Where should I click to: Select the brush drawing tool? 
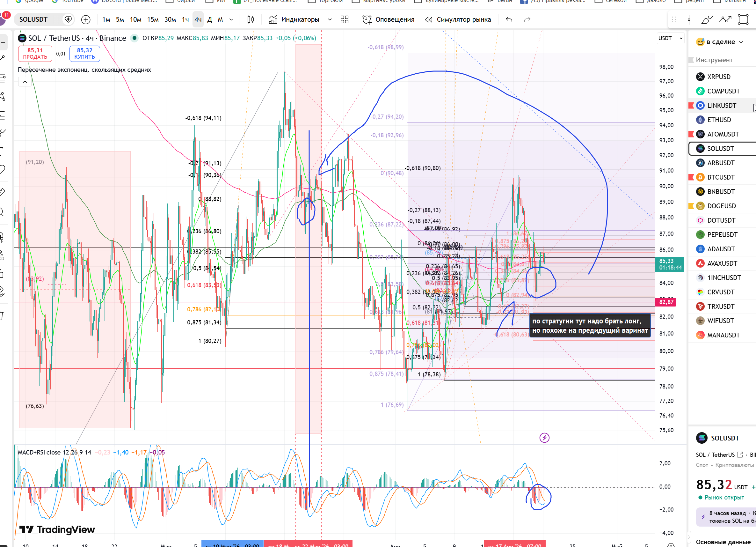click(x=707, y=20)
